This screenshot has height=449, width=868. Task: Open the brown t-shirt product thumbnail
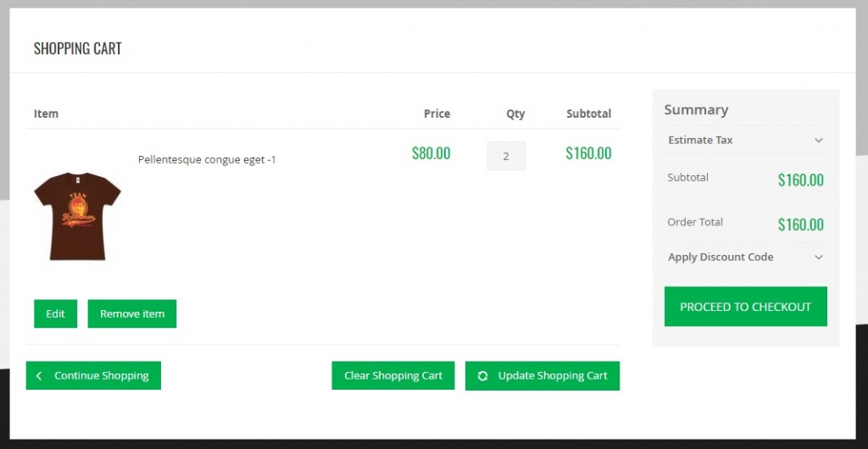pos(77,216)
